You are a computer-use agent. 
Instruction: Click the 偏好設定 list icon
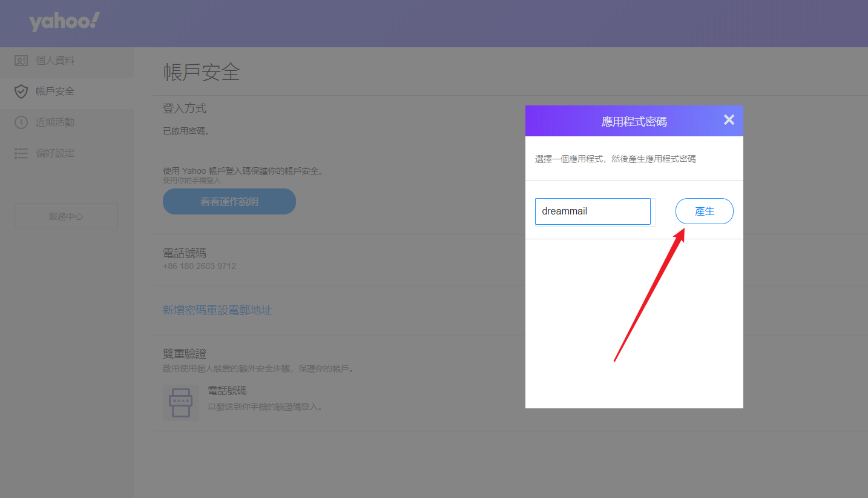coord(21,153)
